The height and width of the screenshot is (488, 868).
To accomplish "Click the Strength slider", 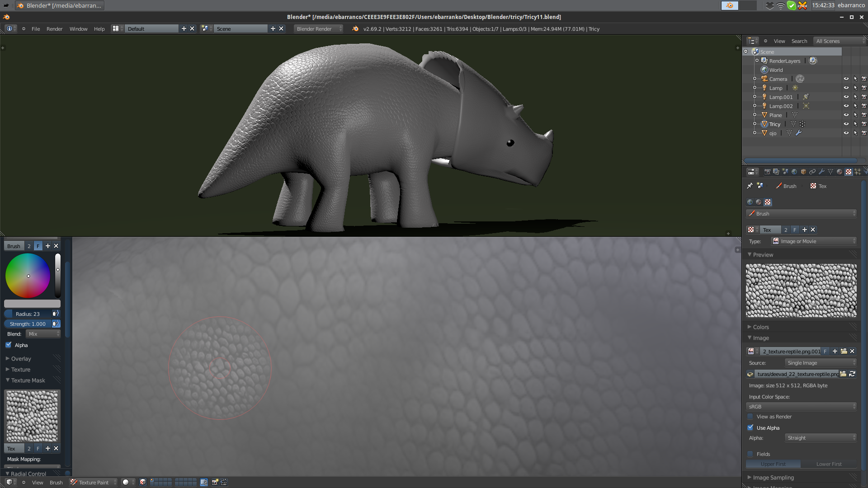I will pyautogui.click(x=28, y=324).
